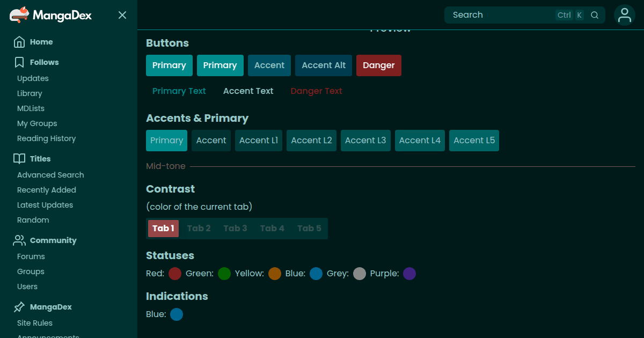Open Groups in Community section

coord(31,271)
